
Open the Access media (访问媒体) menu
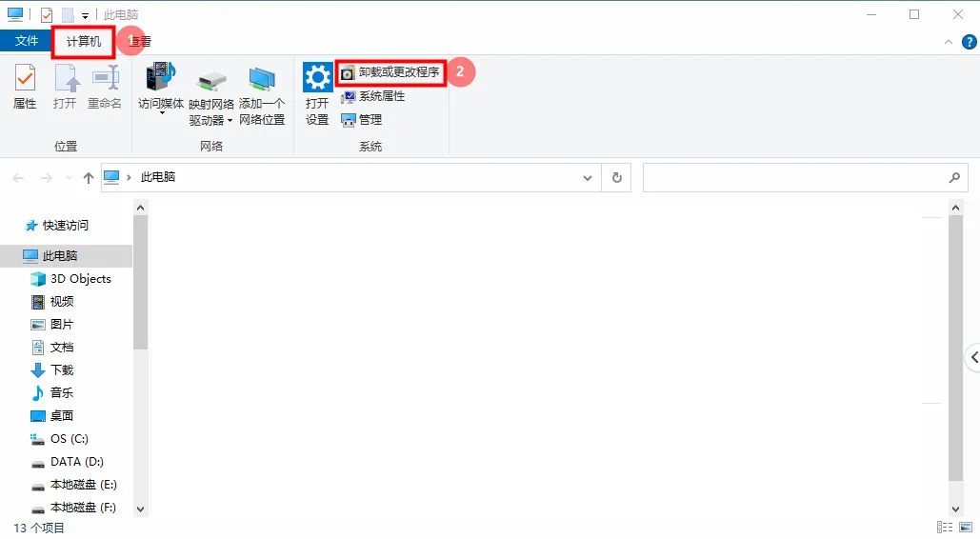(x=161, y=89)
